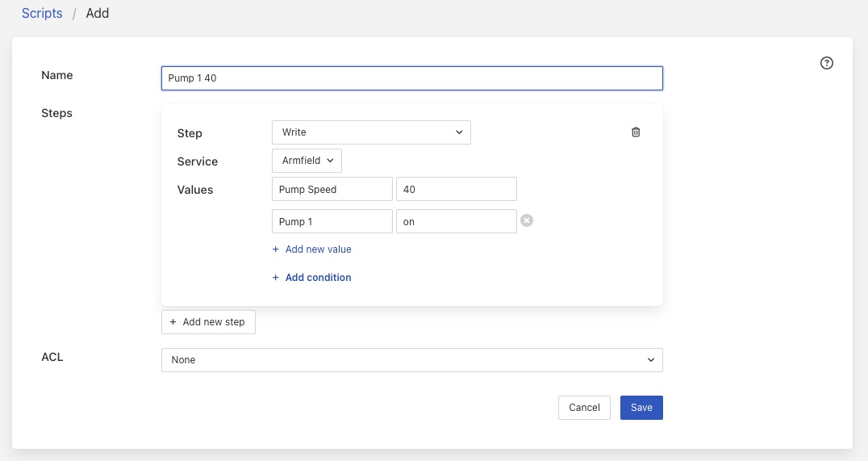
Task: Focus the Name field containing Pump 1 40
Action: (x=411, y=78)
